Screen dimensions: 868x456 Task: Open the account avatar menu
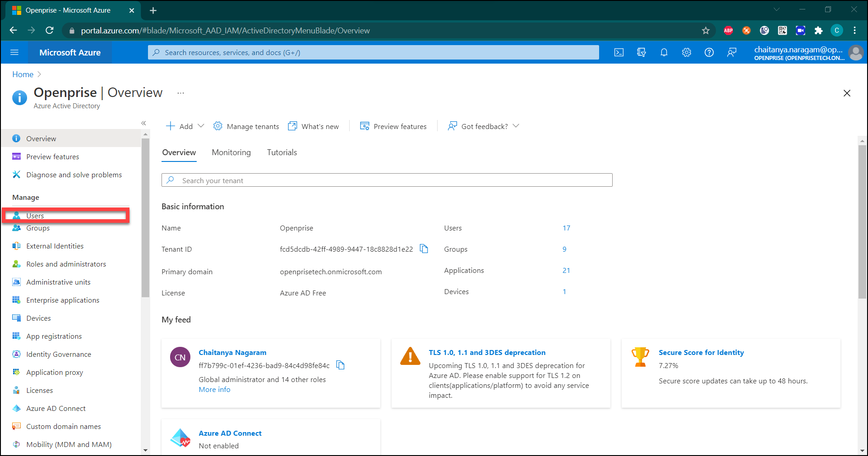pyautogui.click(x=856, y=53)
